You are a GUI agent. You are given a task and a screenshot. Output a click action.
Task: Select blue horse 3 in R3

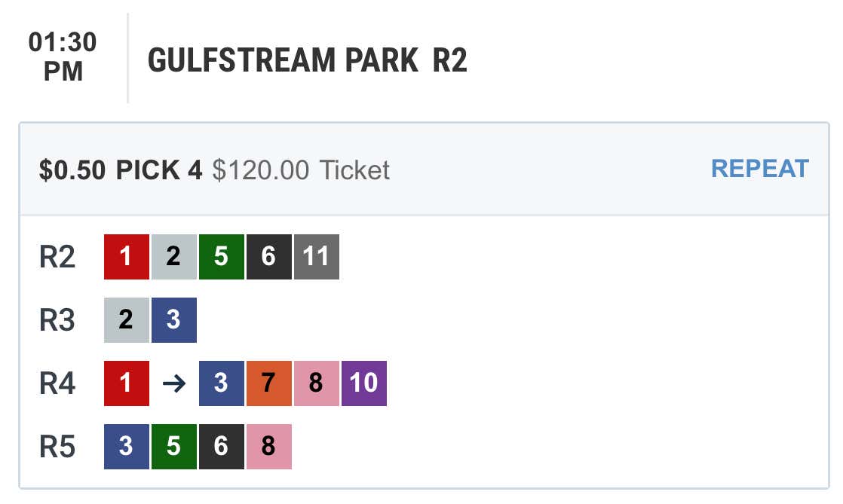(x=174, y=320)
